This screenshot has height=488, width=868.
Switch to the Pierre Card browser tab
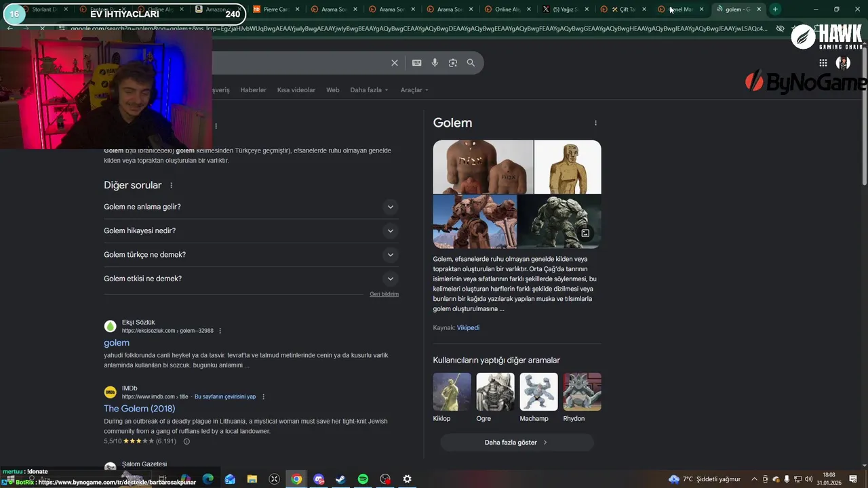[275, 9]
